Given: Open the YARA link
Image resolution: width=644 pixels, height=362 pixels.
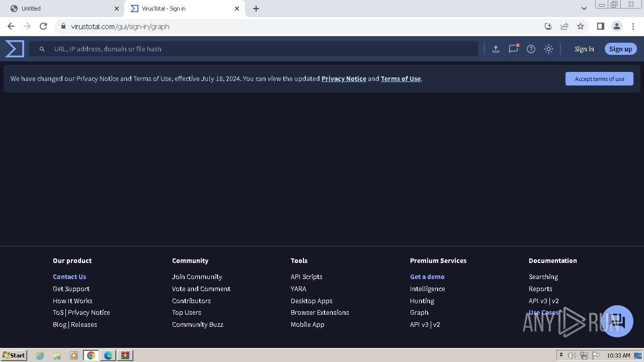Looking at the screenshot, I should [298, 289].
